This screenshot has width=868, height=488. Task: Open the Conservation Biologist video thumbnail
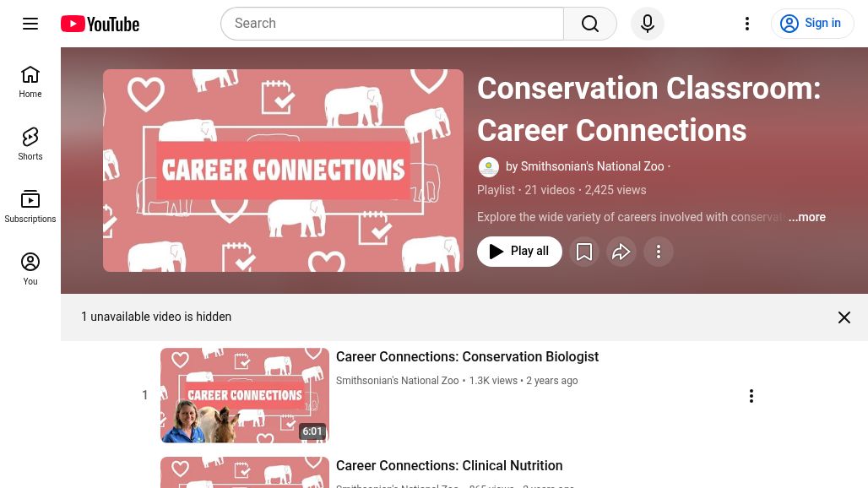[x=245, y=395]
